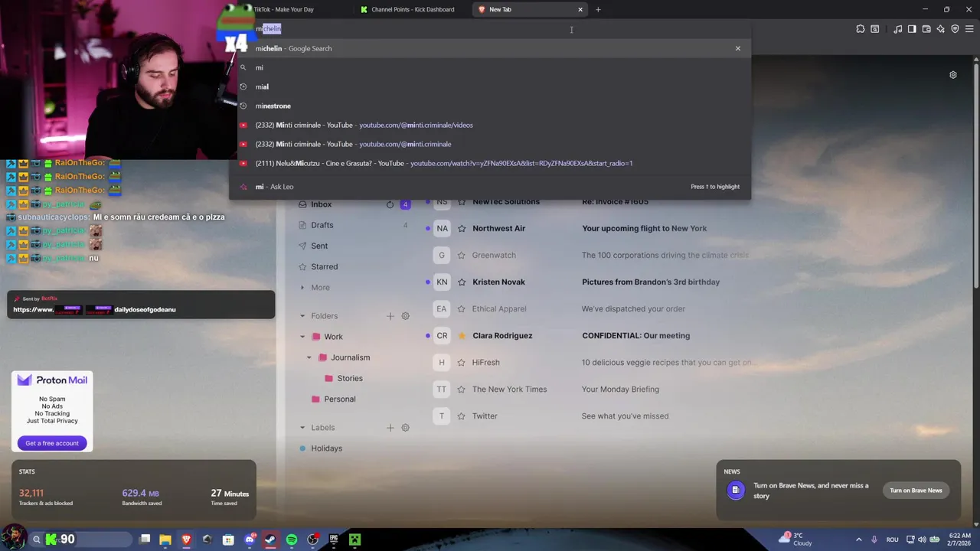The height and width of the screenshot is (551, 980).
Task: Collapse the Folders section arrow
Action: pyautogui.click(x=302, y=316)
